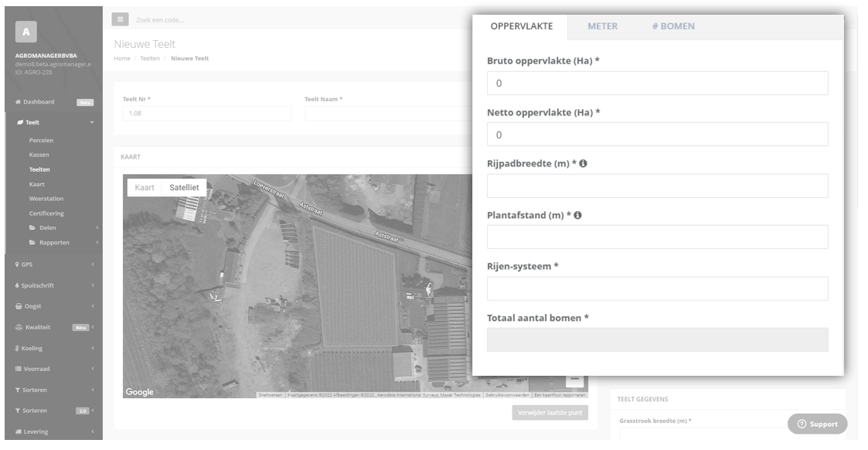
Task: Click Verwijder laatste punt button
Action: coord(550,413)
